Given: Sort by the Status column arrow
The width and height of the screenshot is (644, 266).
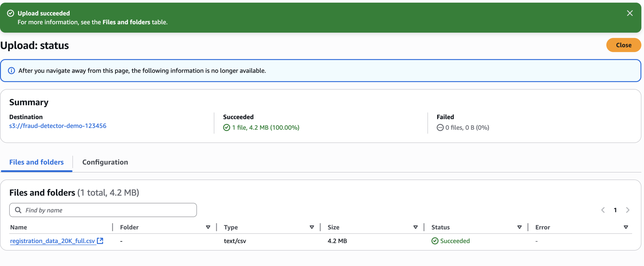Looking at the screenshot, I should 519,227.
